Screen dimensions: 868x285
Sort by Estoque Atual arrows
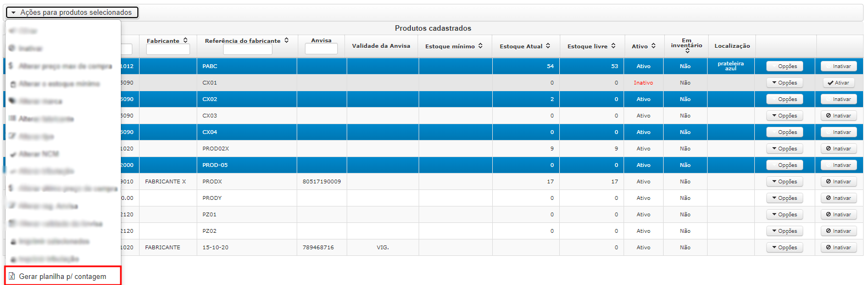[548, 46]
